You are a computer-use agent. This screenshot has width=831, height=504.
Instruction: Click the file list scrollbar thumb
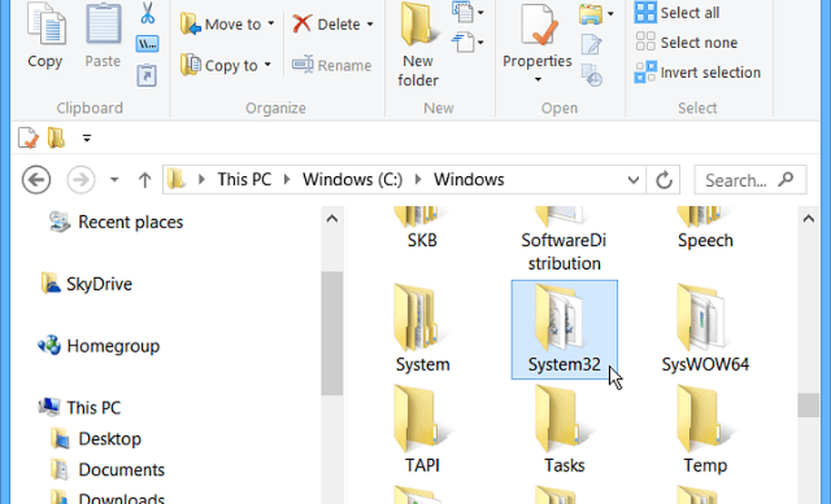(809, 405)
